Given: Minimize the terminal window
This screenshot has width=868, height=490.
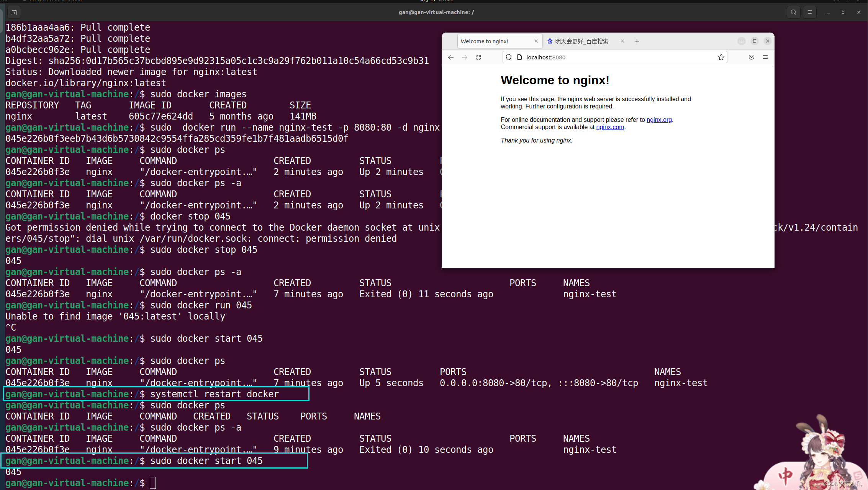Looking at the screenshot, I should click(828, 12).
